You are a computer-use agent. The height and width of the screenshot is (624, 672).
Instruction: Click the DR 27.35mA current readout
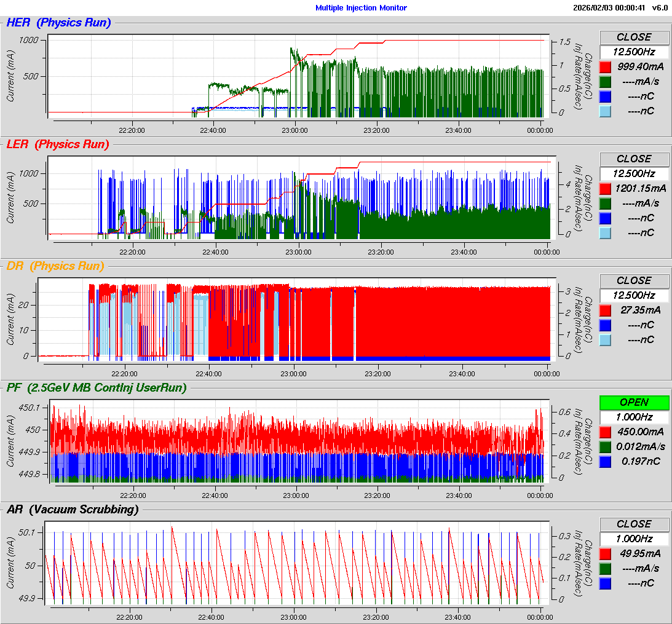tap(640, 310)
